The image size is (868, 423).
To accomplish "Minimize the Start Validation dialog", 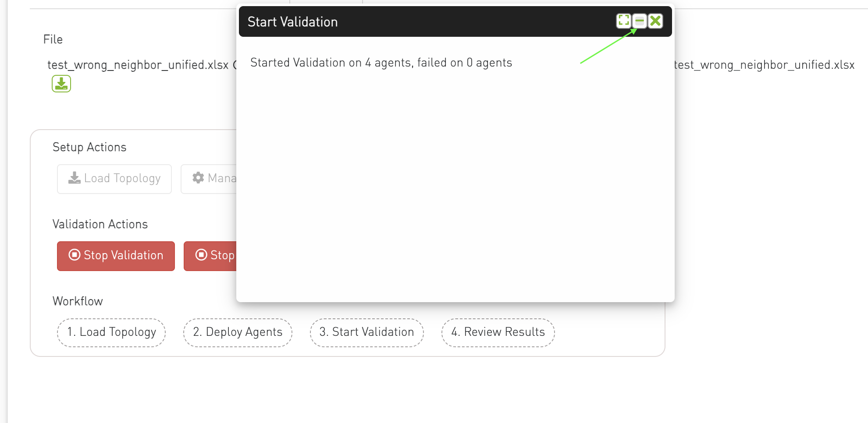I will pyautogui.click(x=640, y=21).
